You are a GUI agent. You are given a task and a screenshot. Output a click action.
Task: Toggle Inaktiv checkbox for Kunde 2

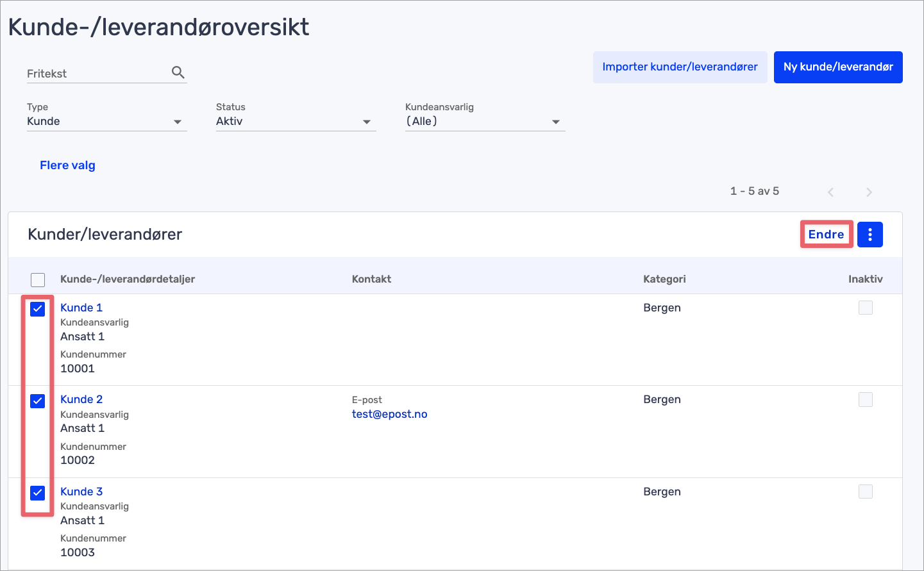tap(865, 400)
